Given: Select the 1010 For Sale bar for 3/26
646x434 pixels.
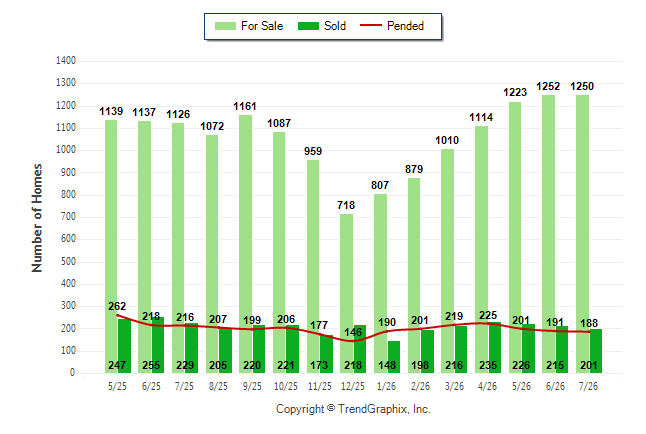Looking at the screenshot, I should [447, 260].
